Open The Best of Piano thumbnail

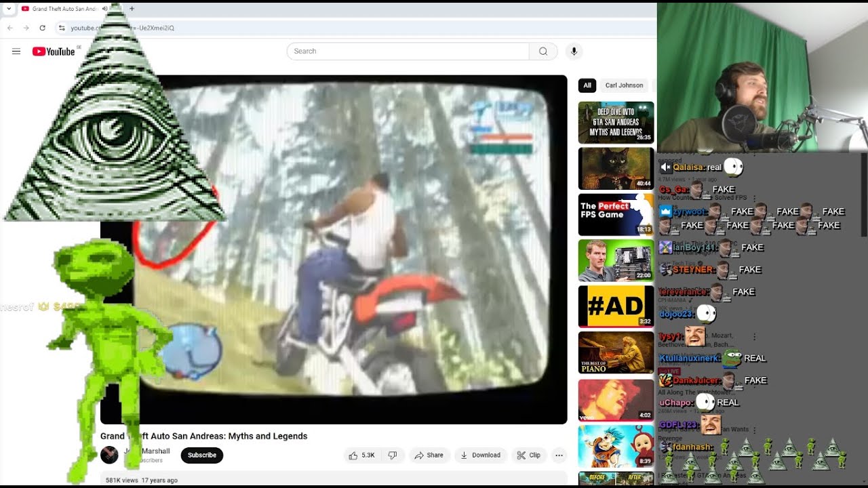pos(616,352)
